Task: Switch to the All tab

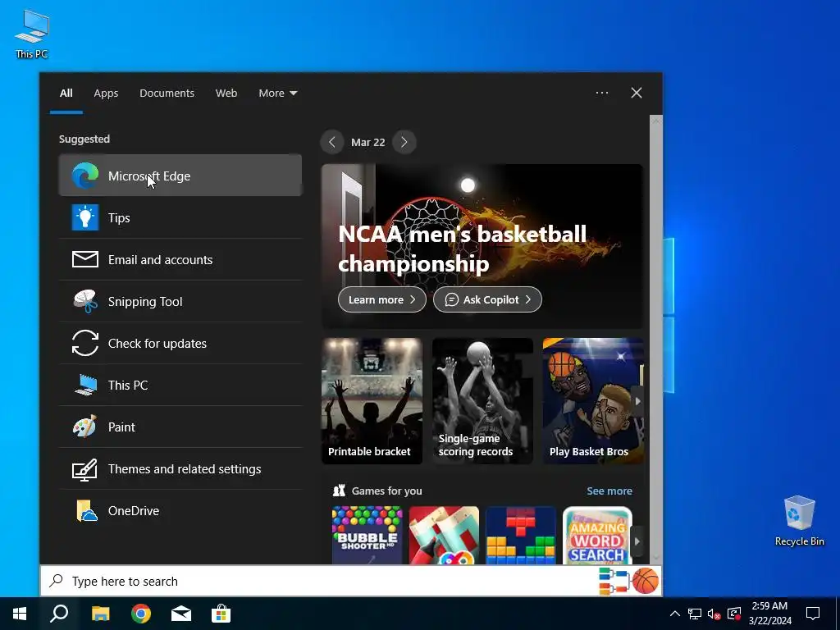Action: [66, 94]
